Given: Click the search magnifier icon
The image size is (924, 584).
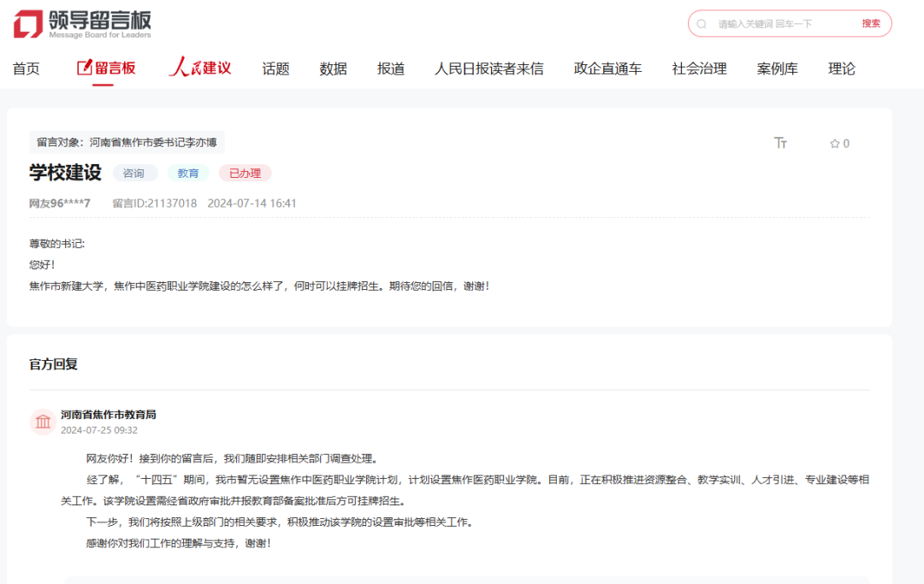Looking at the screenshot, I should [702, 23].
